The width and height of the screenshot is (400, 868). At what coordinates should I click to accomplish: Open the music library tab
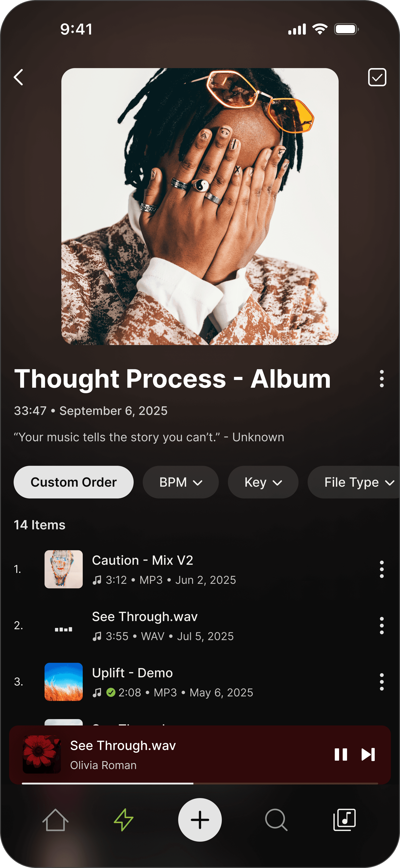click(x=344, y=820)
